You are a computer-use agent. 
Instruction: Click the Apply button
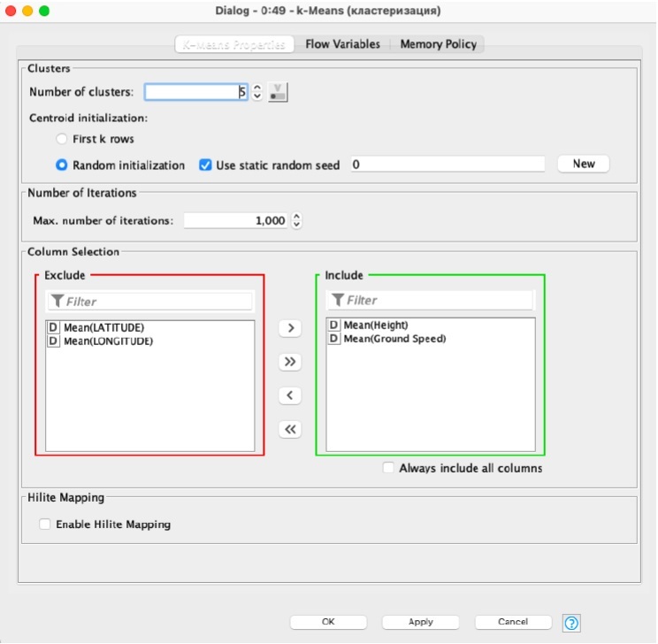click(x=421, y=622)
